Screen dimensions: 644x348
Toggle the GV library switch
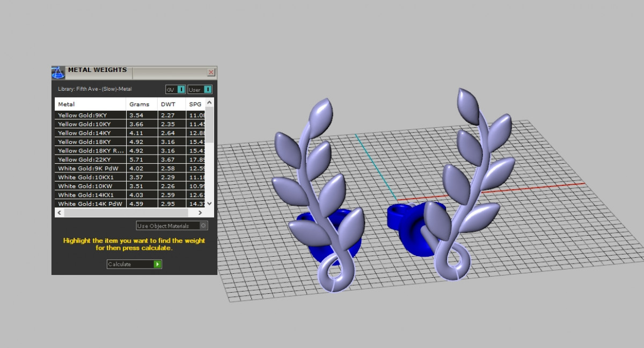click(181, 90)
